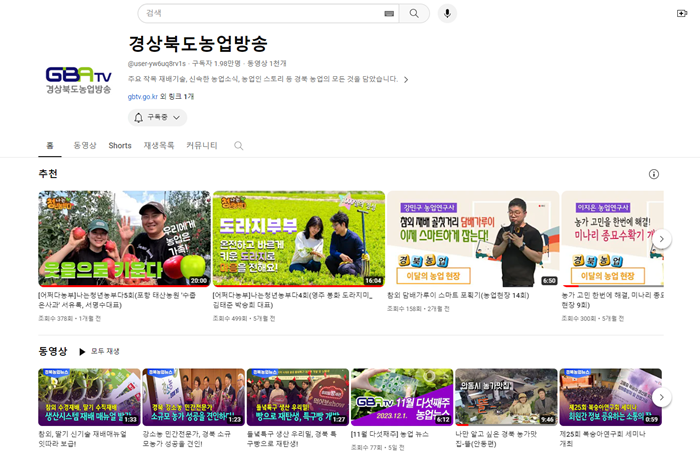700x453 pixels.
Task: Click the magnifier search button
Action: click(x=414, y=14)
